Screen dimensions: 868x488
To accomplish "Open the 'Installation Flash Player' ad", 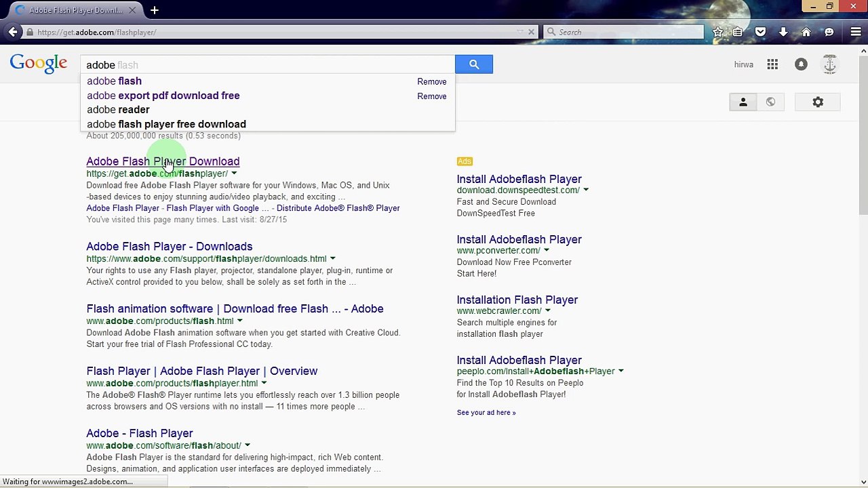I will 517,300.
